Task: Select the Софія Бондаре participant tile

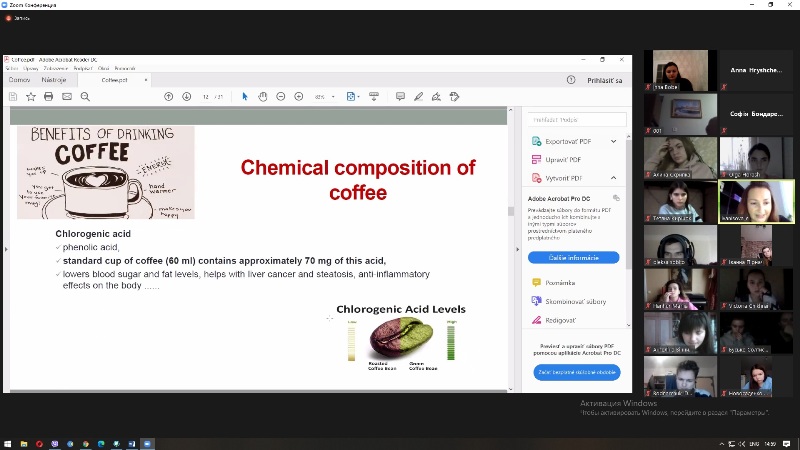Action: coord(756,114)
